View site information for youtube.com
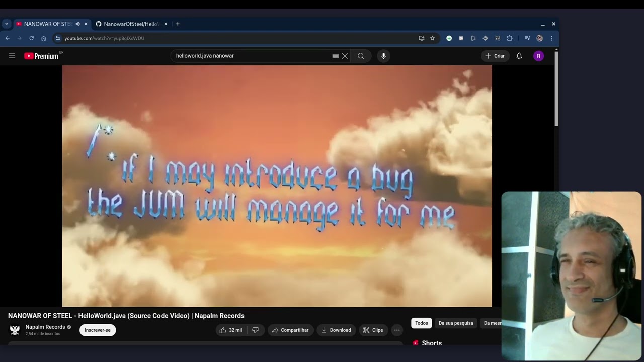 tap(58, 38)
